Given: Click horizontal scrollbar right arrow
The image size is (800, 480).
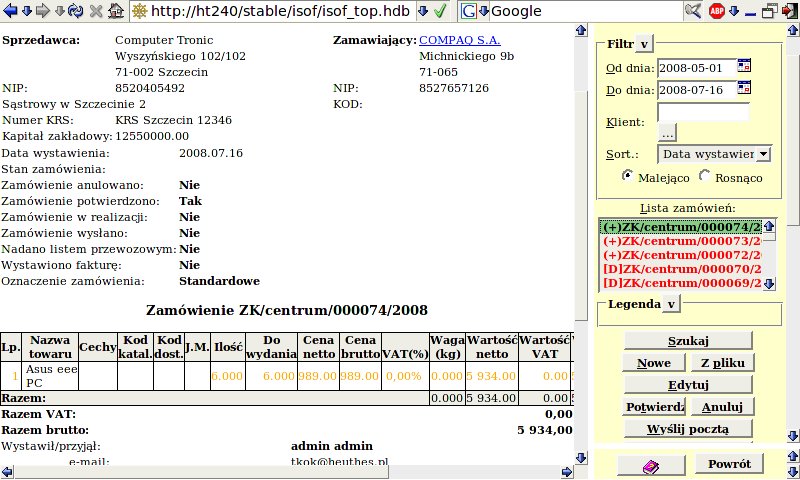Looking at the screenshot, I should pos(567,471).
